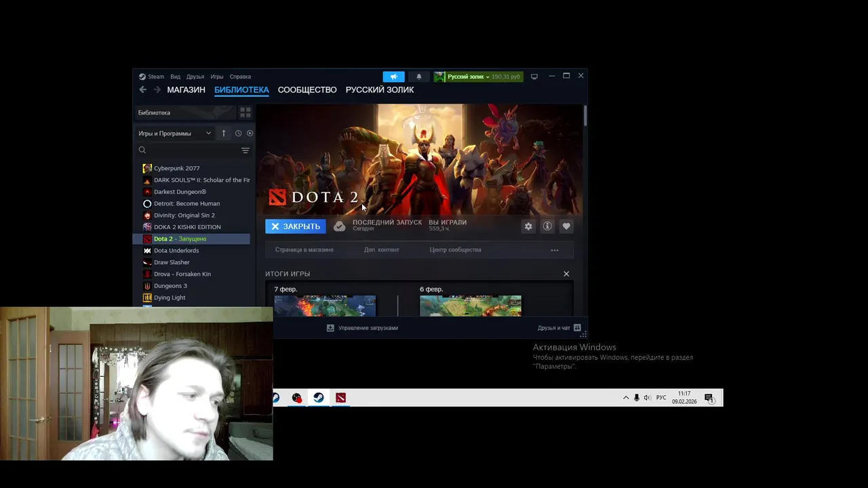Expand the Игры и Программы filter dropdown
The height and width of the screenshot is (488, 868).
point(175,134)
